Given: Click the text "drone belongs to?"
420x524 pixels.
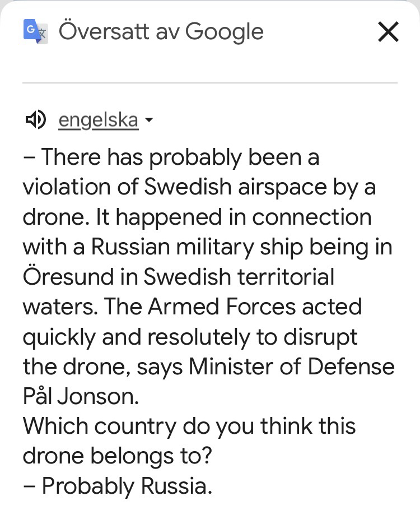Looking at the screenshot, I should click(x=118, y=456).
